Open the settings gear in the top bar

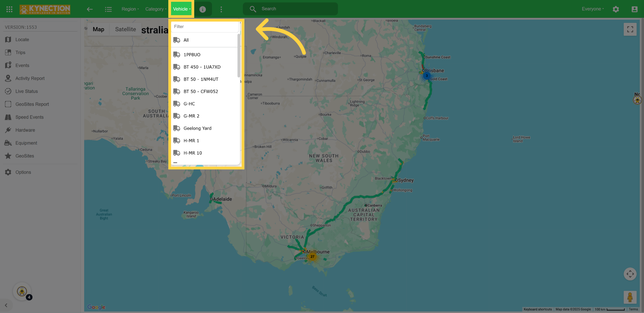[616, 9]
